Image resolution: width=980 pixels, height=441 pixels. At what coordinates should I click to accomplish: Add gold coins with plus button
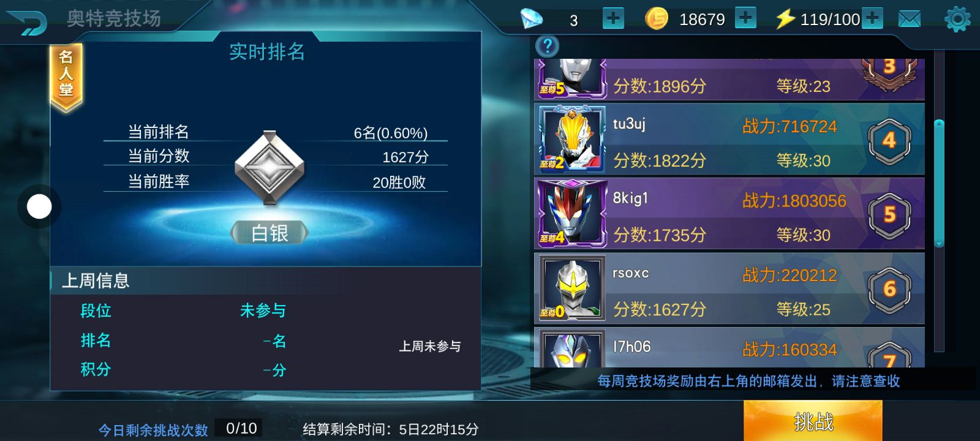[745, 18]
